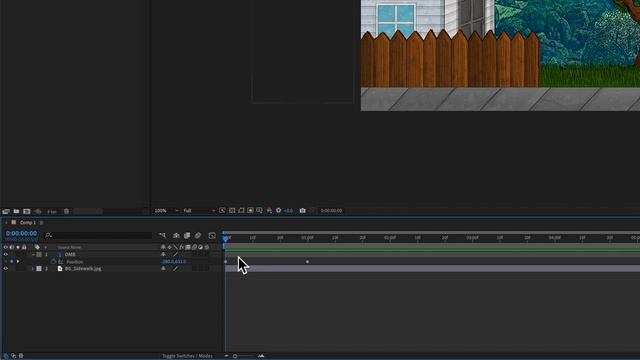The image size is (640, 360).
Task: Select the OMB layer name
Action: (x=70, y=255)
